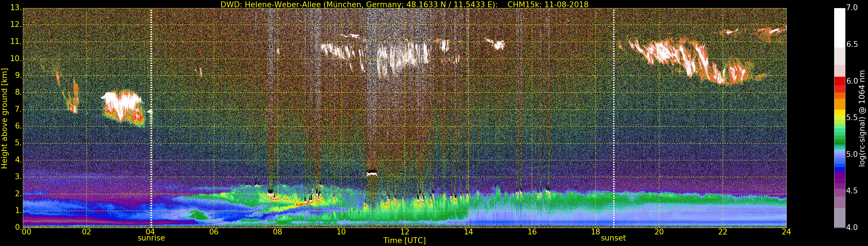
Task: Click the red segment of the colorbar
Action: point(839,85)
